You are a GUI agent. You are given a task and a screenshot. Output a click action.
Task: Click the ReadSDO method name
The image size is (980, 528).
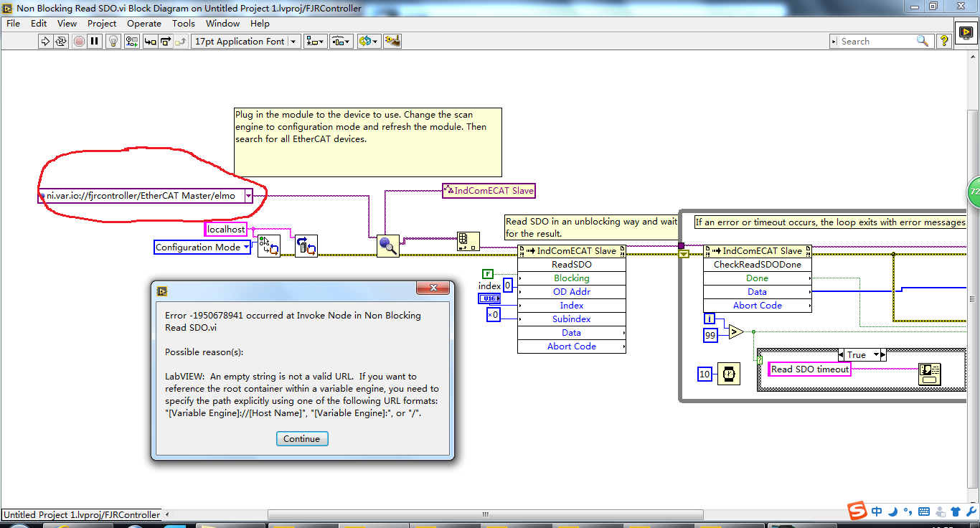(572, 264)
